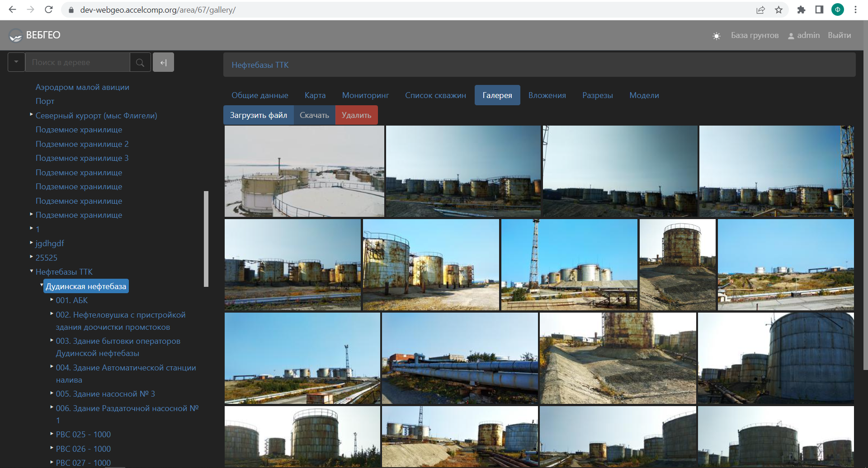Share this page via address bar icon
This screenshot has width=868, height=468.
tap(760, 9)
